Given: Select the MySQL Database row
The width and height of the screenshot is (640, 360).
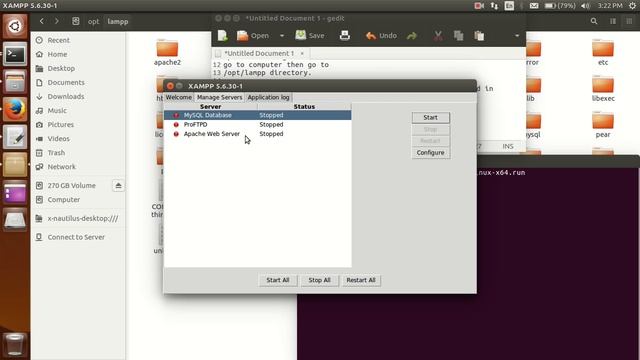Looking at the screenshot, I should tap(257, 115).
